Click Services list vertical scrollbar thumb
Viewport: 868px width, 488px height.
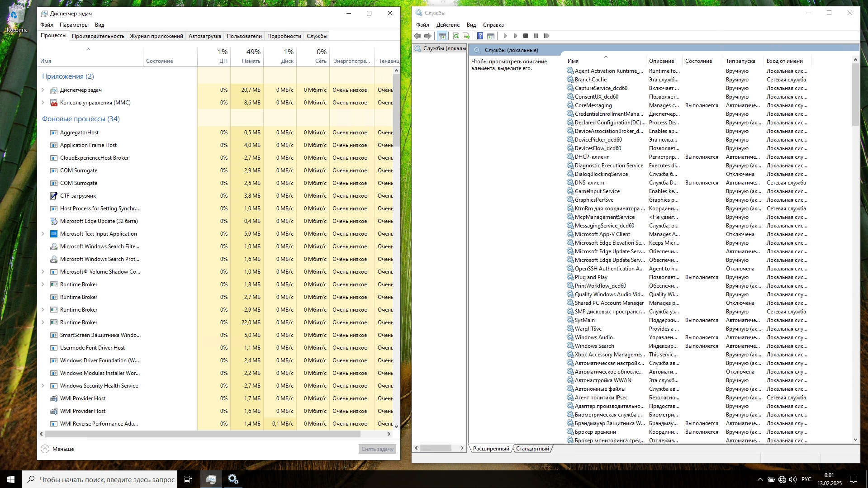click(855, 94)
